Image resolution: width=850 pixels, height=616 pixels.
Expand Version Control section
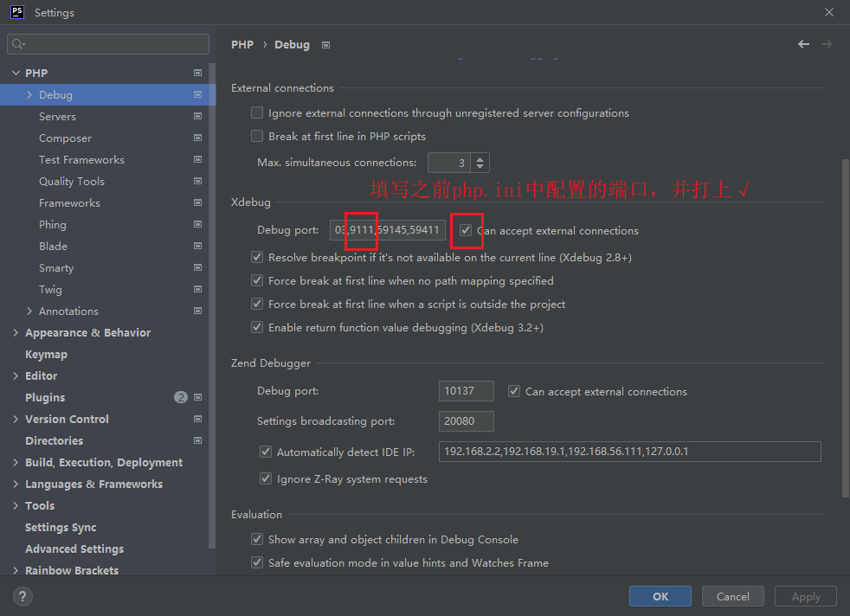[x=16, y=420]
